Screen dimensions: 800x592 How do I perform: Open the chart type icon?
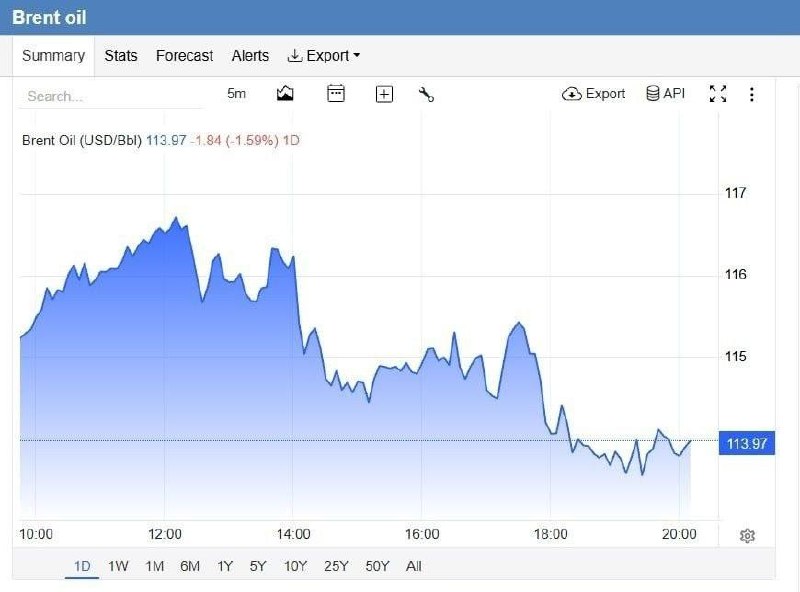285,93
